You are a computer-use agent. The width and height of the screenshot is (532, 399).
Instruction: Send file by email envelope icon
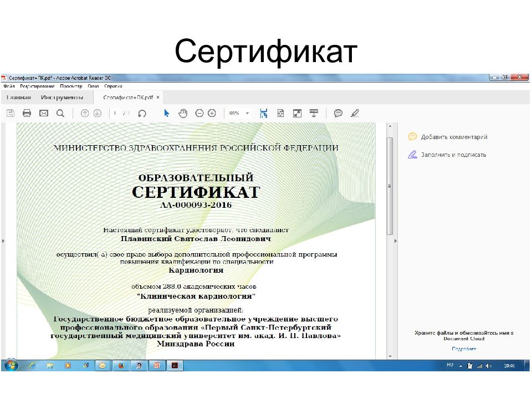tap(44, 113)
